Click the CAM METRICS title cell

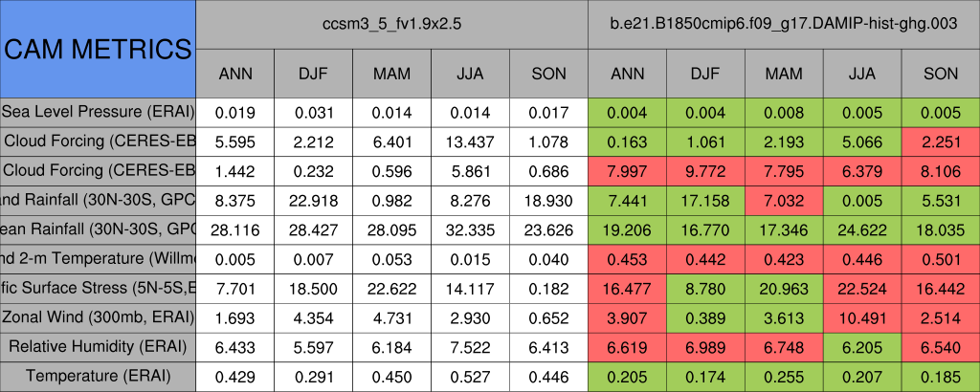coord(98,49)
